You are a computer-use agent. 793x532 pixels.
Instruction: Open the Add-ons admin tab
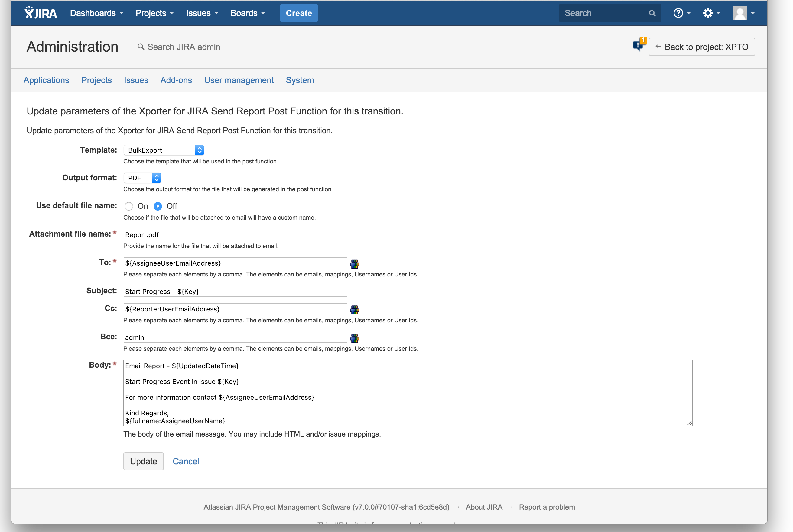click(x=176, y=80)
